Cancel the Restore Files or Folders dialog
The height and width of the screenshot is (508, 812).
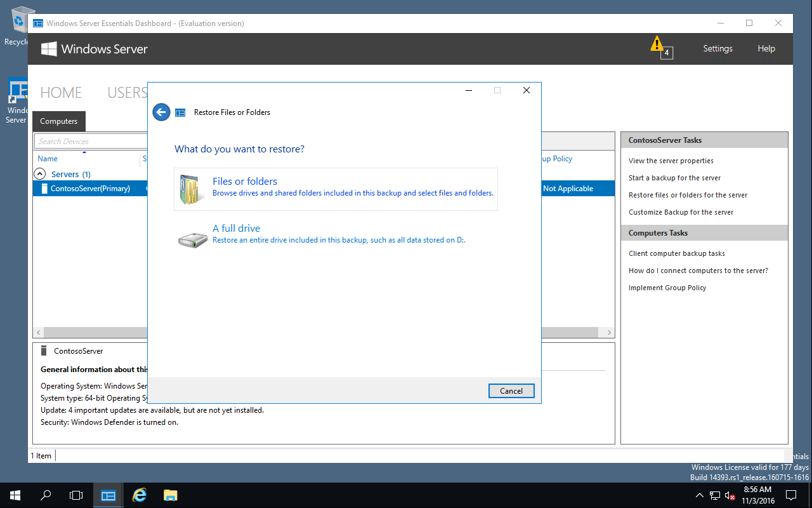(x=511, y=391)
